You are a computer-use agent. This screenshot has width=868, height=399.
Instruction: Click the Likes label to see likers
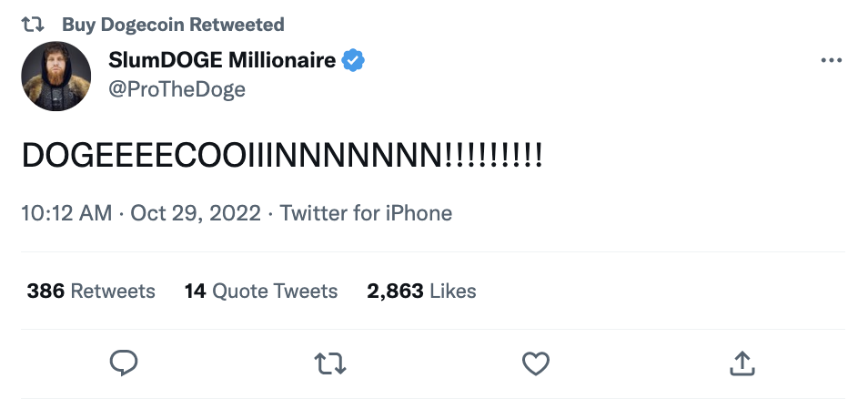point(453,292)
